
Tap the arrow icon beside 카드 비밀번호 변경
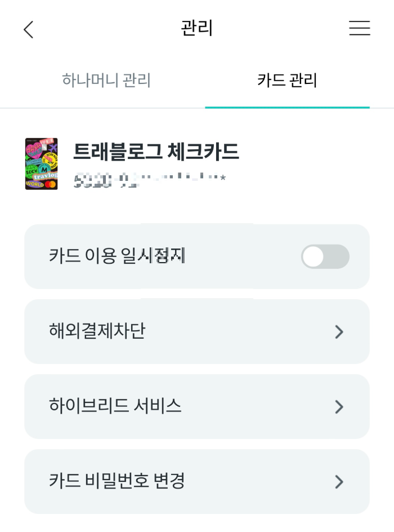pos(339,482)
